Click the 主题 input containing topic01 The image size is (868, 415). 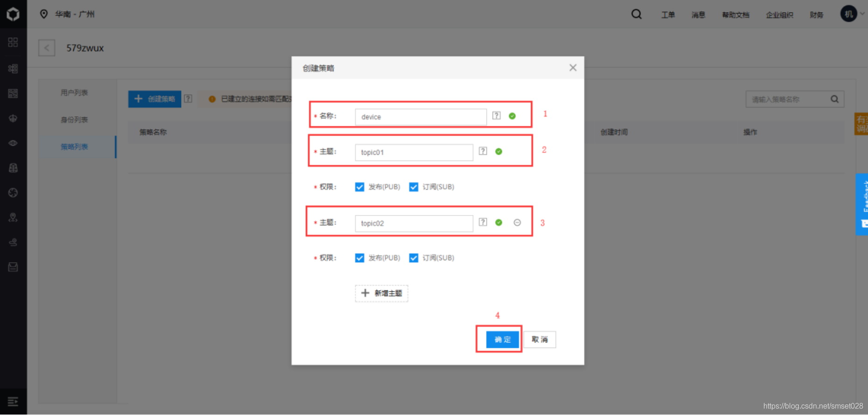tap(414, 152)
